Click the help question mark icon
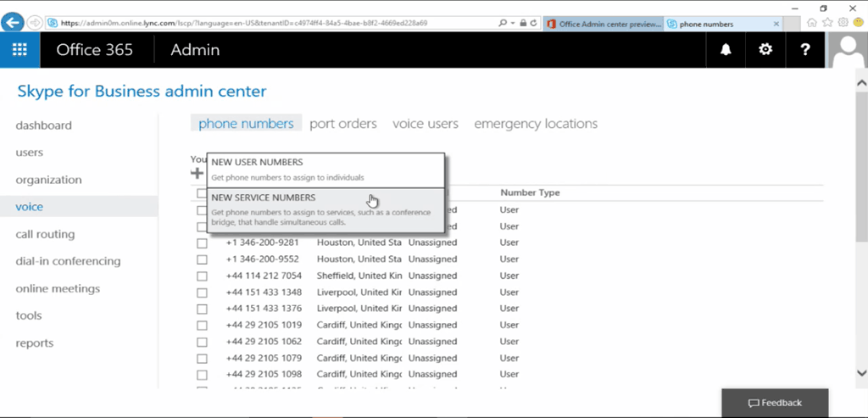The height and width of the screenshot is (418, 868). coord(805,50)
